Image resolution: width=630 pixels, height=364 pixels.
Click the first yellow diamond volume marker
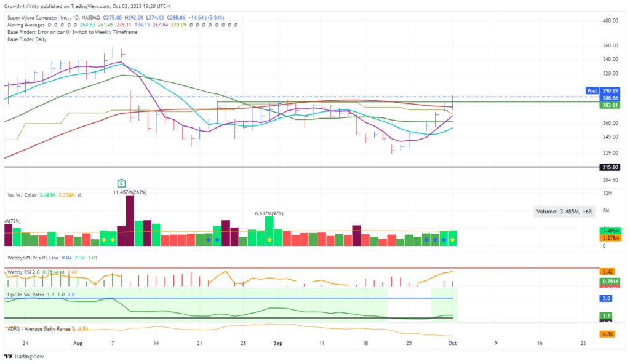click(104, 239)
